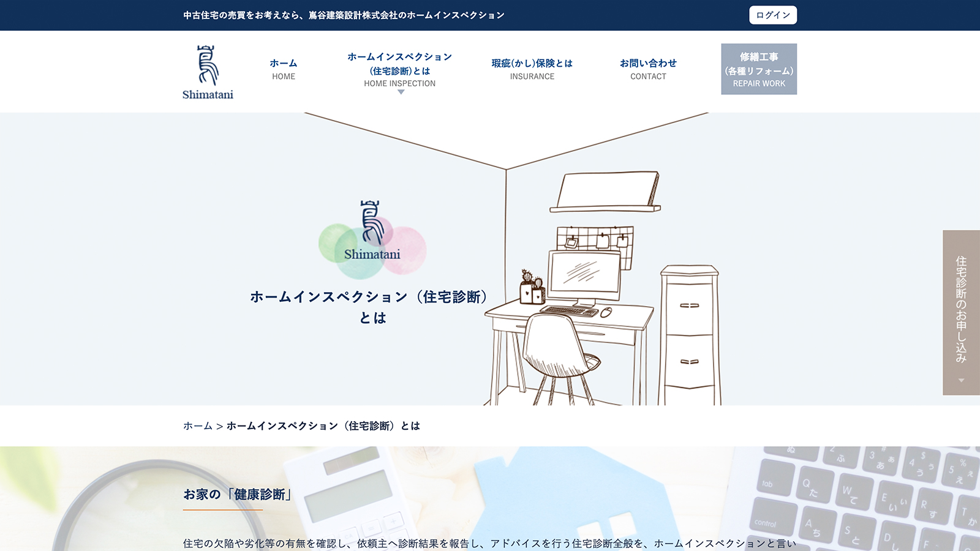Select the 瑕疵(かし)保険とは INSURANCE menu item
The image size is (980, 551).
(532, 69)
